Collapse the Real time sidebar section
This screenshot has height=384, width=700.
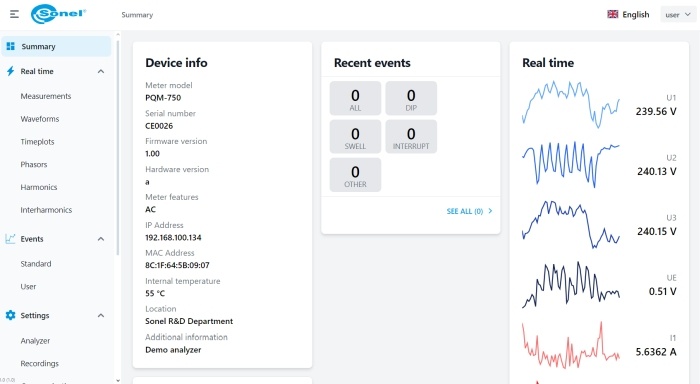pyautogui.click(x=101, y=71)
